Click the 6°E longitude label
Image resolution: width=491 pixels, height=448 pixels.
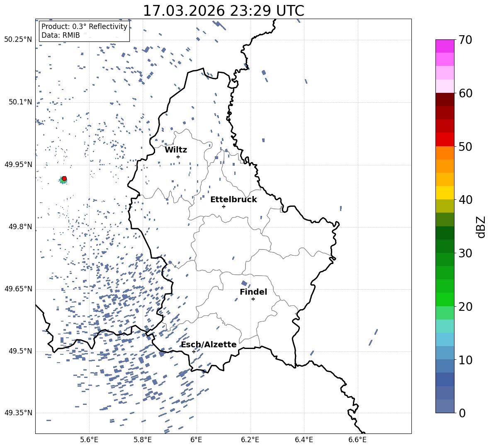(196, 440)
